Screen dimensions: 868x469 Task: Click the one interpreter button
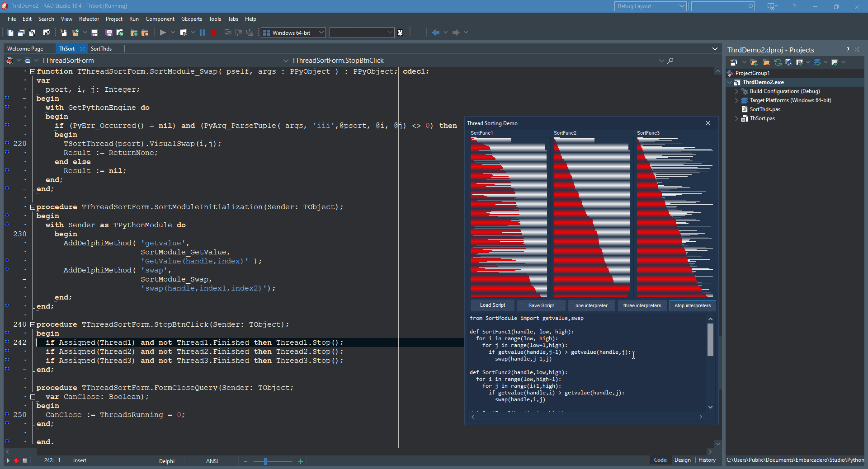click(591, 305)
